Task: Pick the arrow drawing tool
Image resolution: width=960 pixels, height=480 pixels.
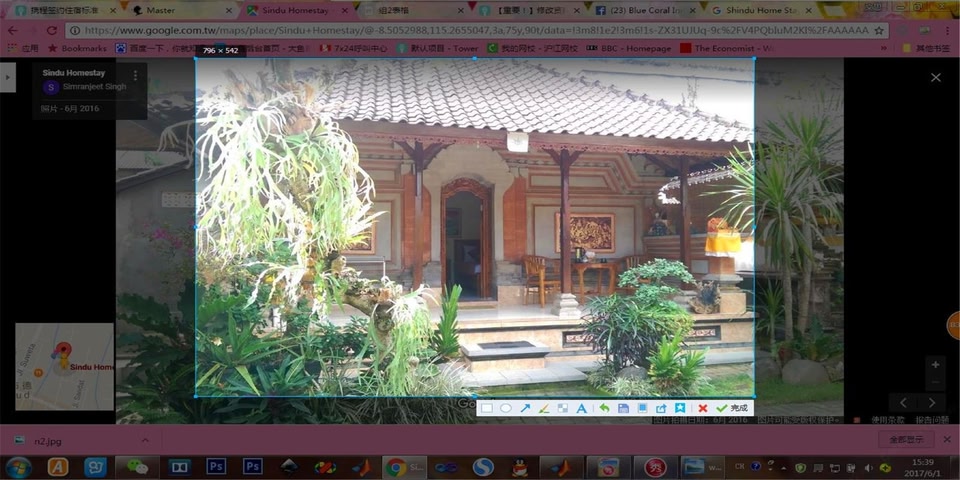Action: pyautogui.click(x=525, y=408)
